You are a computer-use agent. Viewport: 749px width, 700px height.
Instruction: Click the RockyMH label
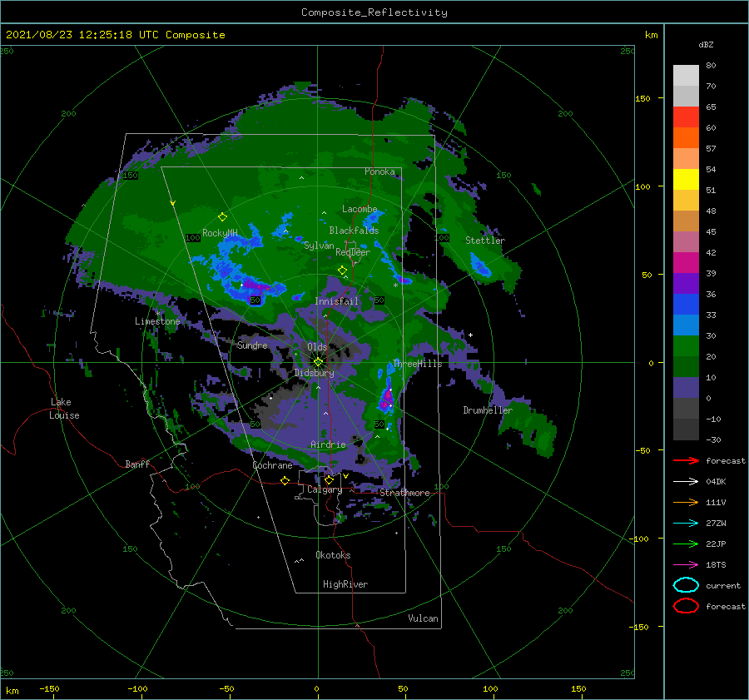[220, 233]
